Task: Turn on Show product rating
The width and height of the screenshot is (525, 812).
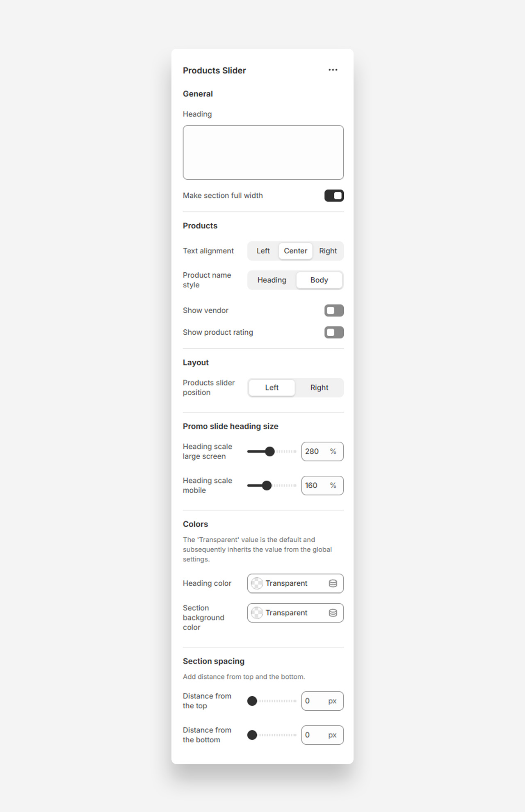Action: pyautogui.click(x=334, y=332)
